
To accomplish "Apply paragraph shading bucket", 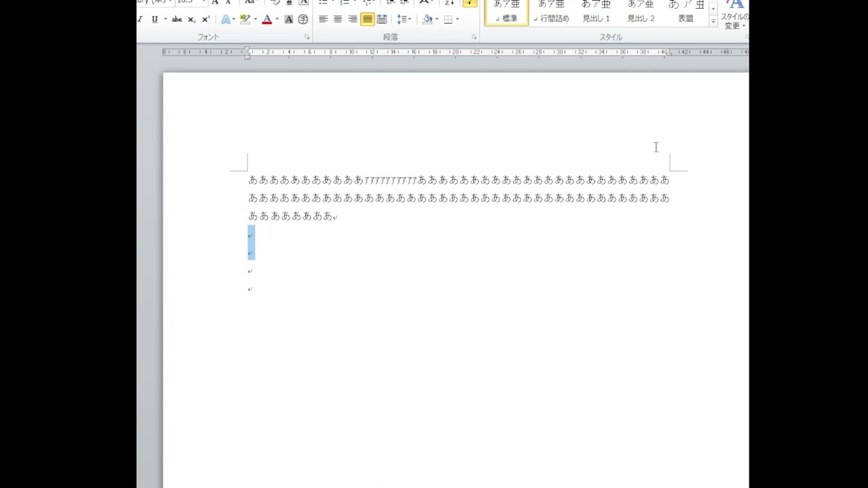I will 427,20.
